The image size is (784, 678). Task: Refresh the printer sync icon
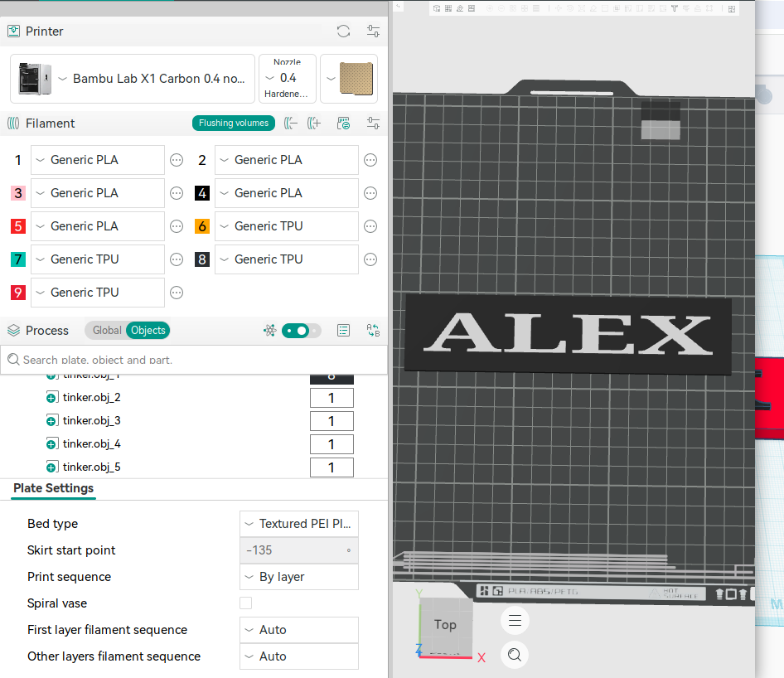[x=343, y=31]
